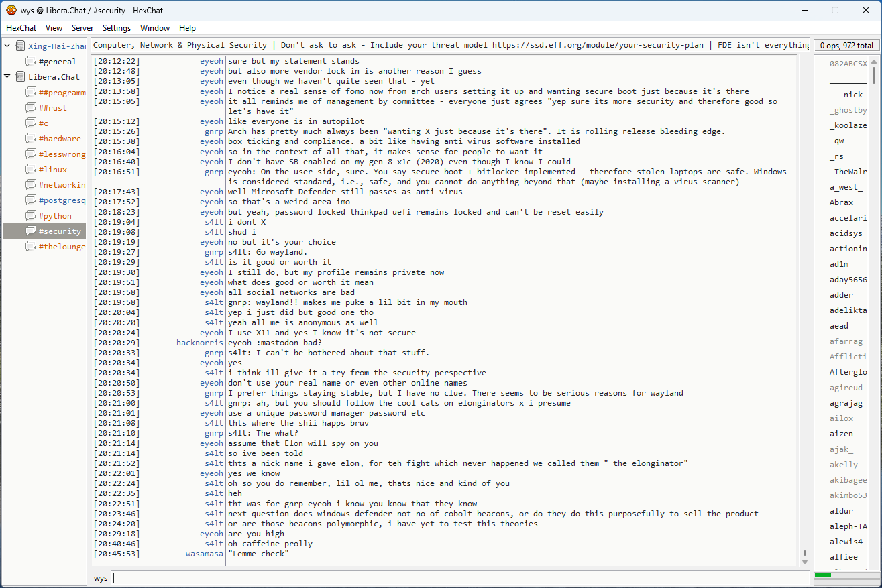The image size is (882, 588).
Task: Click the Libera.Chat server network icon
Action: click(20, 76)
